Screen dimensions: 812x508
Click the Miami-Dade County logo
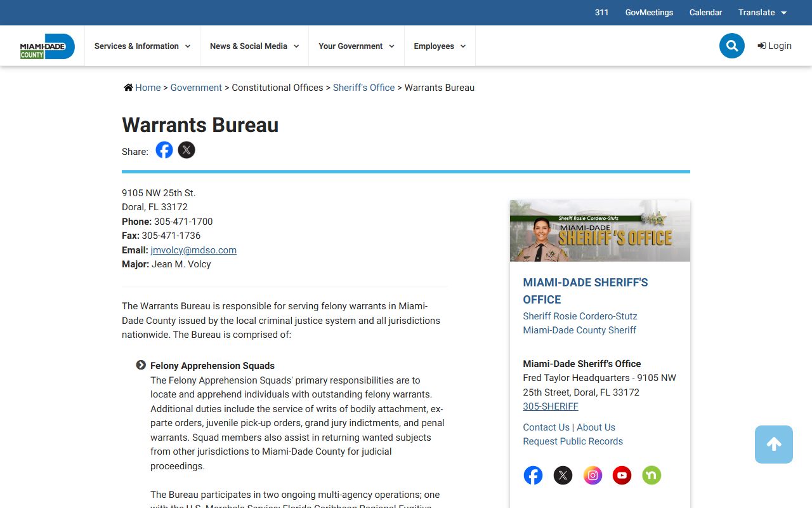click(48, 46)
